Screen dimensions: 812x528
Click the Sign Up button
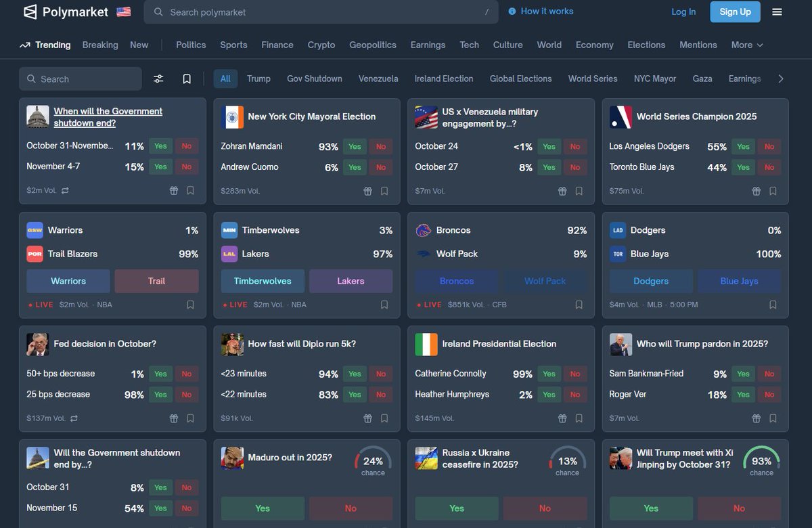pos(736,12)
